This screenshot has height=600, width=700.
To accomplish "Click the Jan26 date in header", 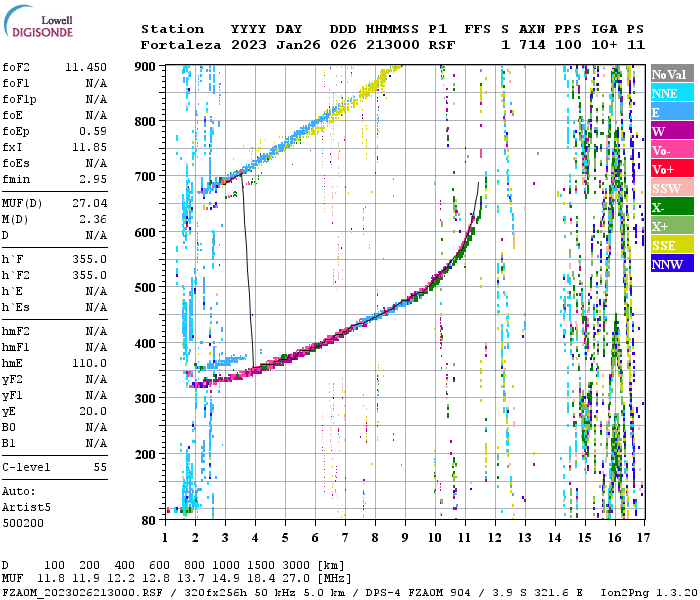I will [x=298, y=45].
